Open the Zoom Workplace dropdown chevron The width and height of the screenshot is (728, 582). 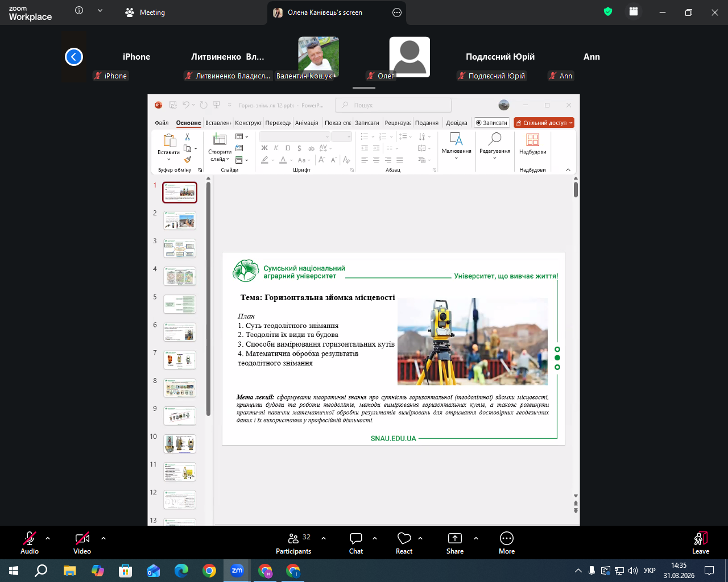coord(100,11)
